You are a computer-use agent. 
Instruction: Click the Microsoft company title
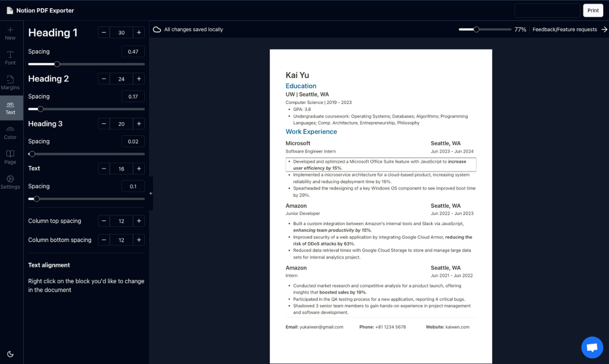[298, 143]
